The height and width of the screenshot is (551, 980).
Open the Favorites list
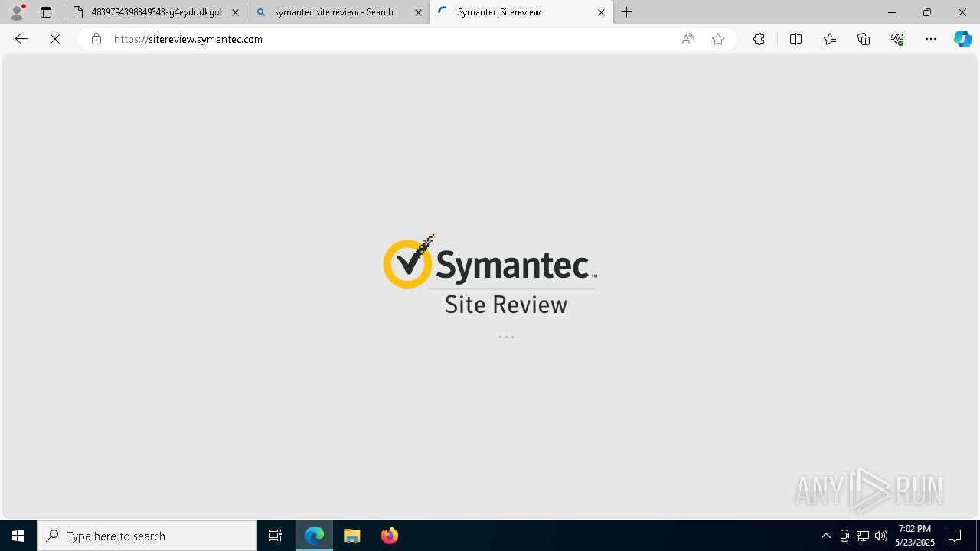pyautogui.click(x=830, y=39)
